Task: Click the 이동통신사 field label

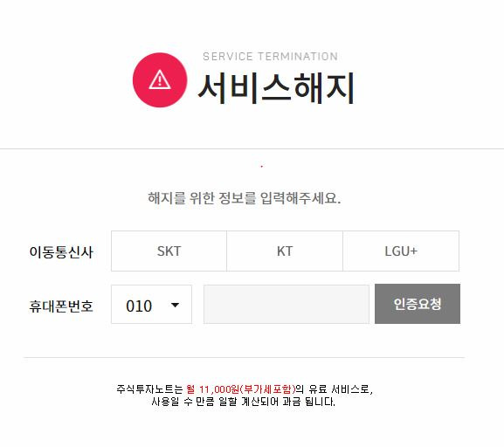Action: click(x=61, y=252)
